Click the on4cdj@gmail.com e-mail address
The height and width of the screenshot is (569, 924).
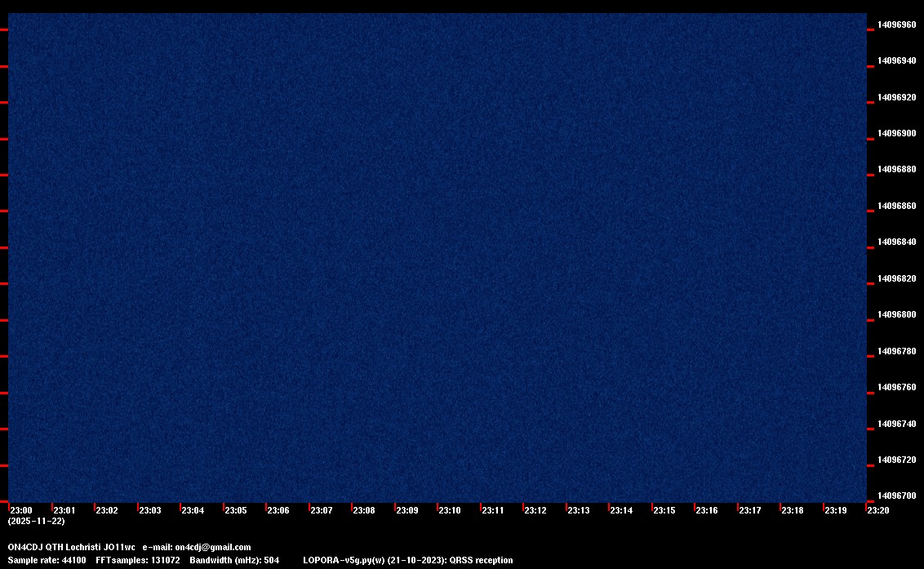pyautogui.click(x=213, y=547)
